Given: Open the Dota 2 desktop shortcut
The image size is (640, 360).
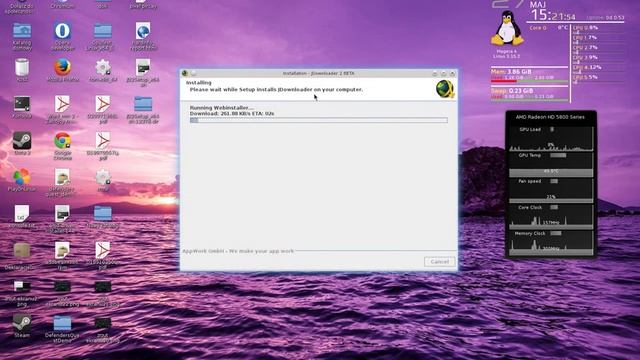Looking at the screenshot, I should 22,141.
